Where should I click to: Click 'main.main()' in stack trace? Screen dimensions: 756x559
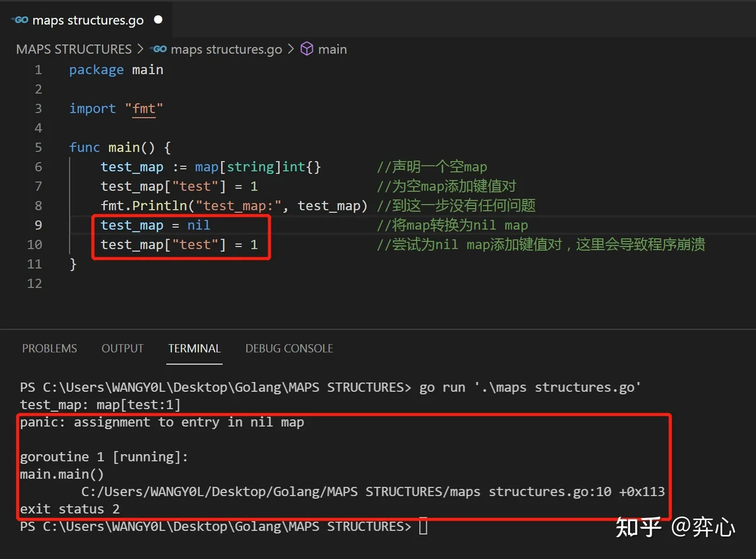62,474
